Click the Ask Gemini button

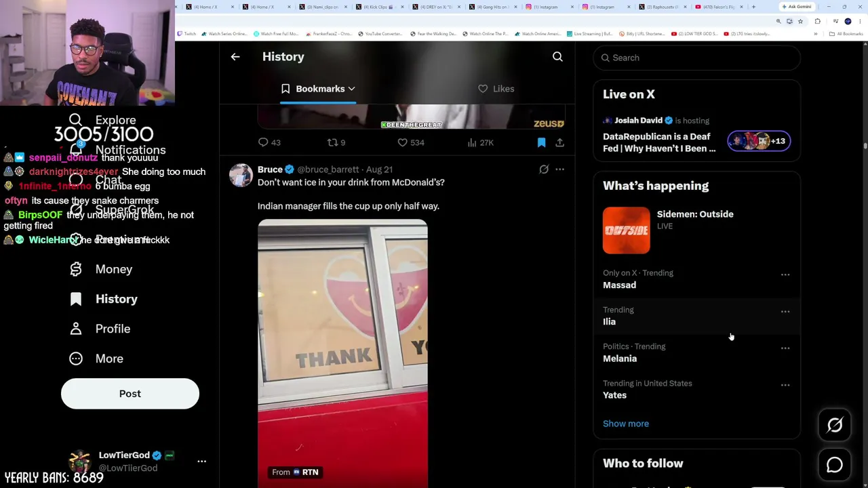(796, 7)
